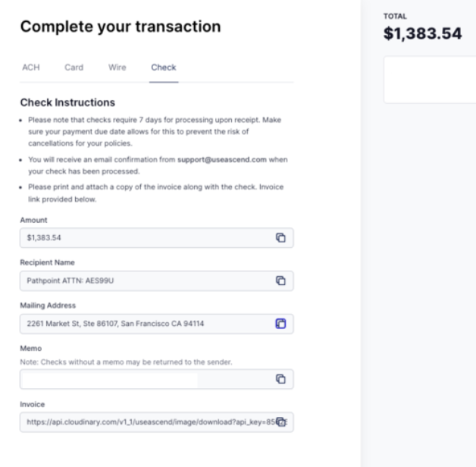
Task: Focus the Recipient Name field
Action: (144, 281)
